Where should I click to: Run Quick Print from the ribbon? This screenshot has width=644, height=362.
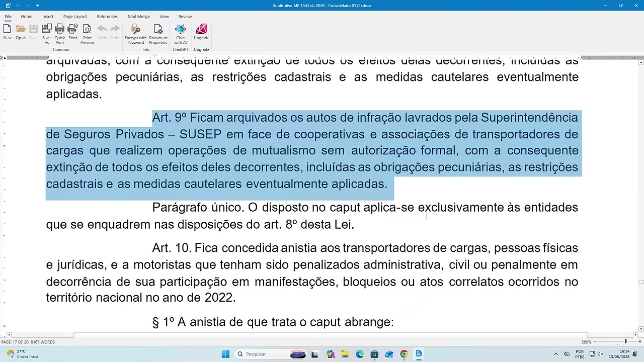[x=59, y=34]
